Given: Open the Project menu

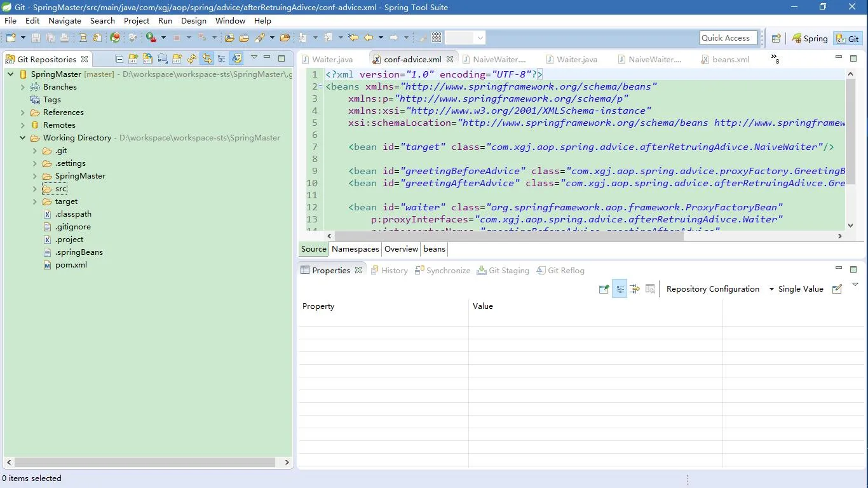Looking at the screenshot, I should pos(137,20).
